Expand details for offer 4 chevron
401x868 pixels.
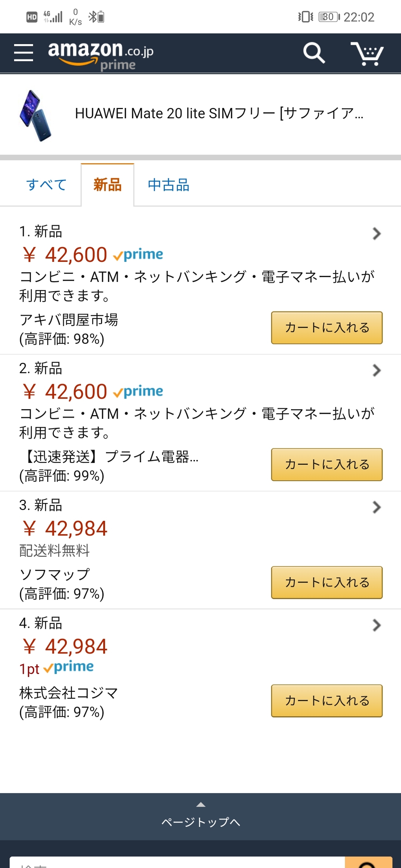tap(376, 625)
